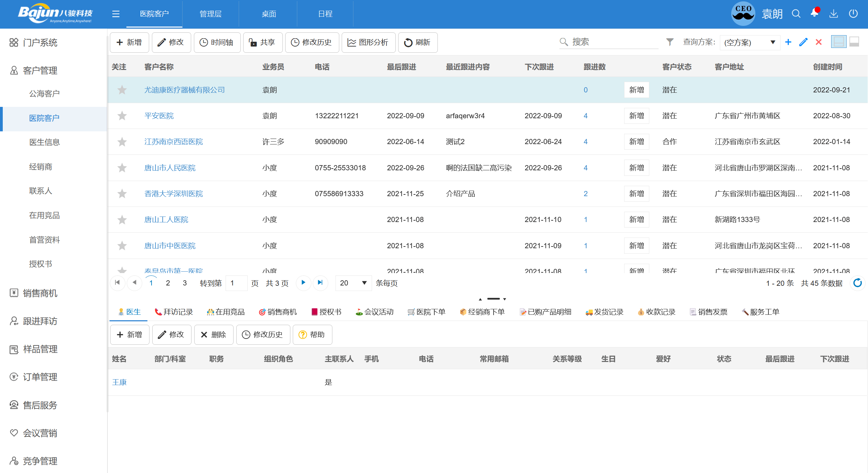Click the power logout icon
Screen dimensions: 868x473
pyautogui.click(x=853, y=14)
